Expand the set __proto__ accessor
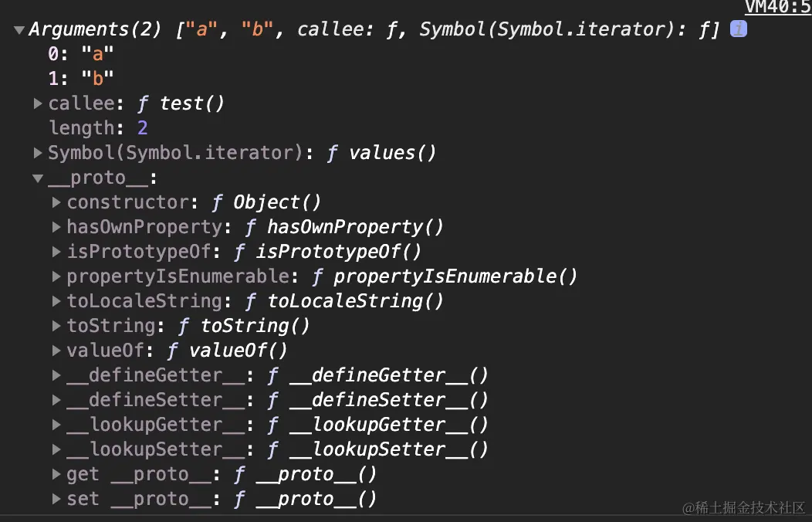Viewport: 812px width, 522px height. pyautogui.click(x=57, y=499)
